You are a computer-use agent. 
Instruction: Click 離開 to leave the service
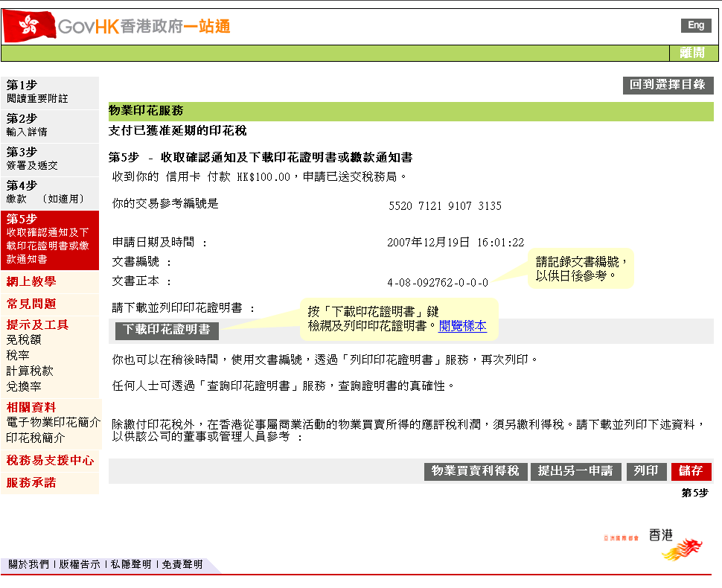pos(693,53)
